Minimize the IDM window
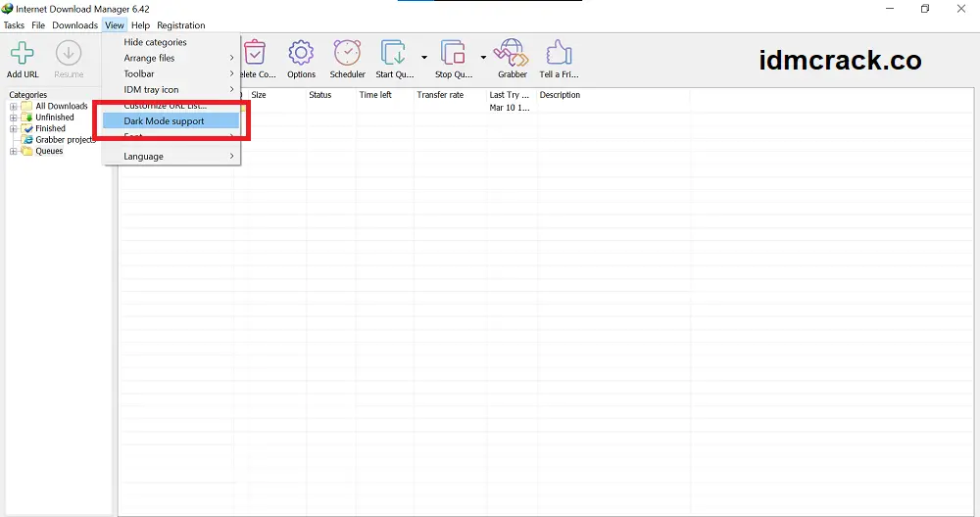 pyautogui.click(x=890, y=9)
